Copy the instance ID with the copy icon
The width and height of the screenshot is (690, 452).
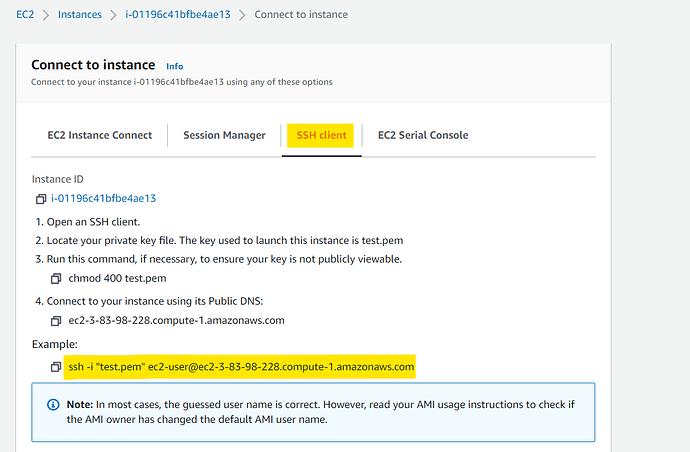[41, 199]
